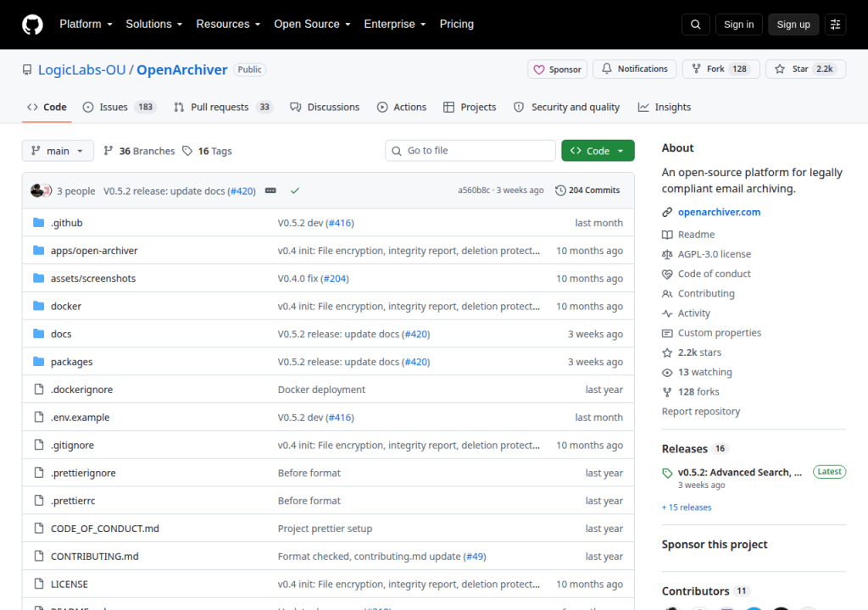Open the main branch selector
Viewport: 868px width, 610px height.
coord(58,151)
